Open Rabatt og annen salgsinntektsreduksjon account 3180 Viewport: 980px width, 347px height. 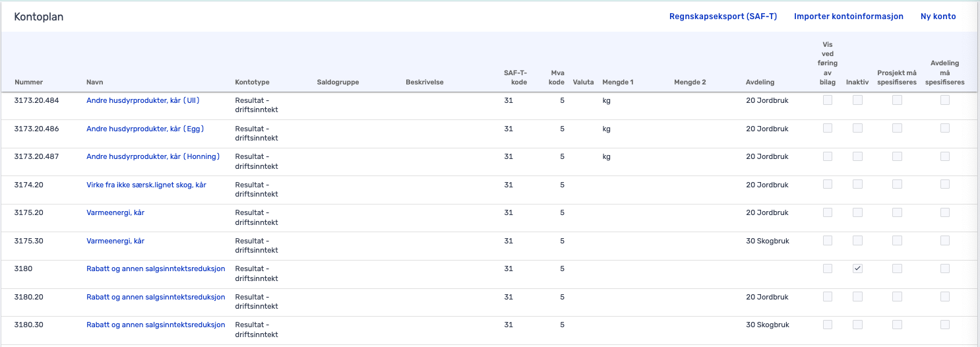point(156,268)
